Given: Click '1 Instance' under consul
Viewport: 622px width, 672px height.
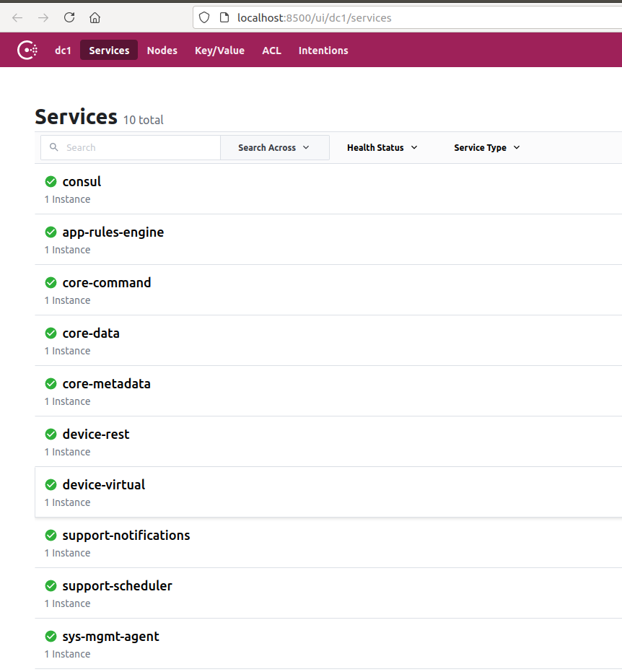Looking at the screenshot, I should click(x=67, y=199).
